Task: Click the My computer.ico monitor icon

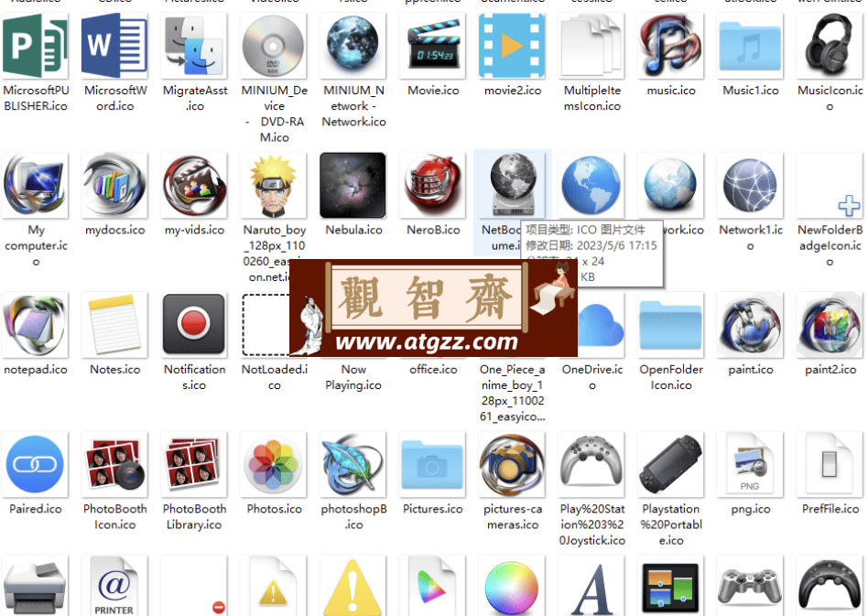Action: coord(36,186)
